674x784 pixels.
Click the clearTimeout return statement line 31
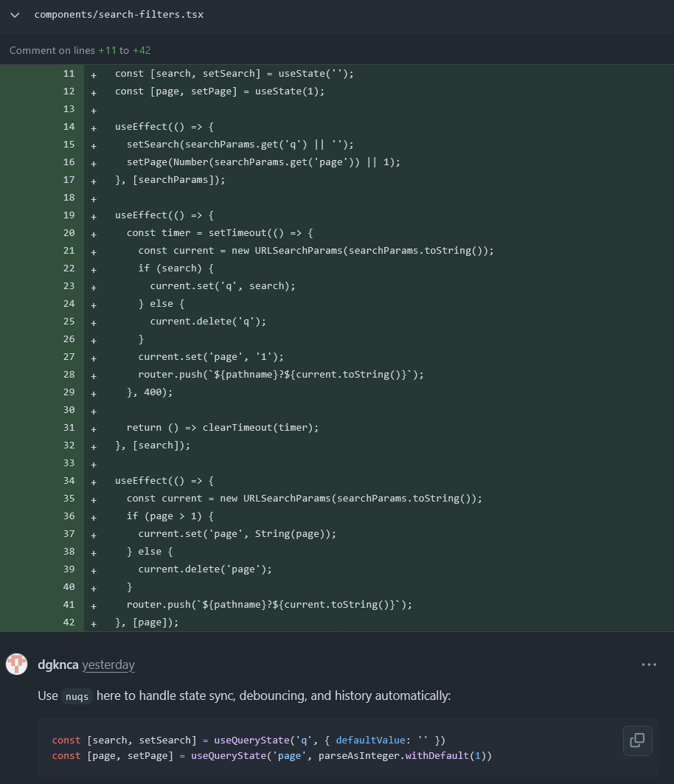coord(223,428)
